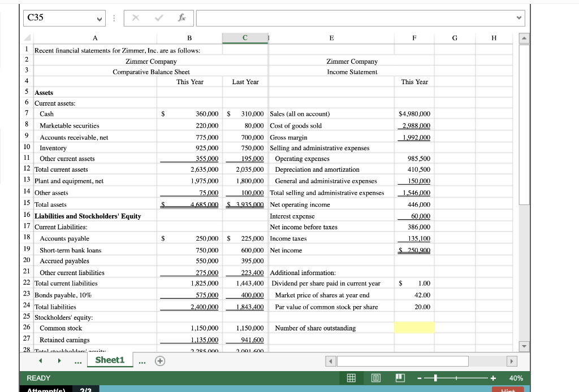The image size is (579, 392).
Task: Click the left sheet navigation arrow
Action: coord(40,360)
